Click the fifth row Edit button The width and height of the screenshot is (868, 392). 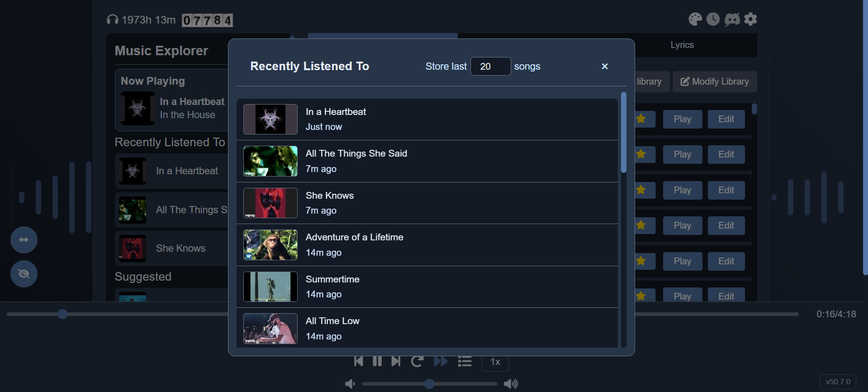[x=726, y=261]
